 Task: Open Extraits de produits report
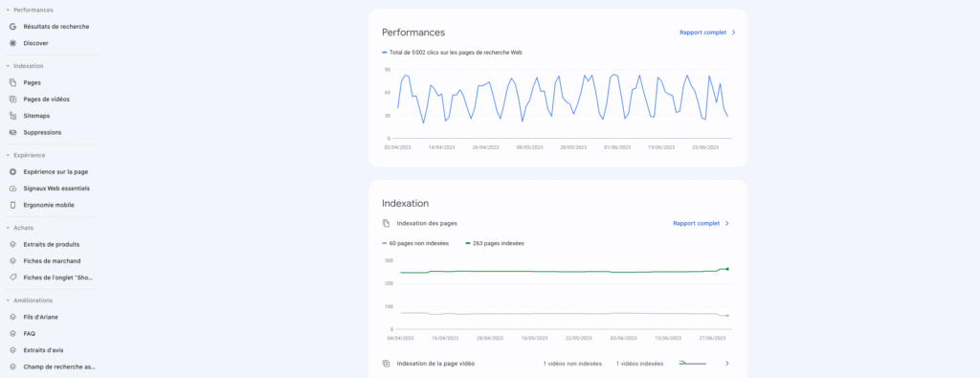coord(52,244)
